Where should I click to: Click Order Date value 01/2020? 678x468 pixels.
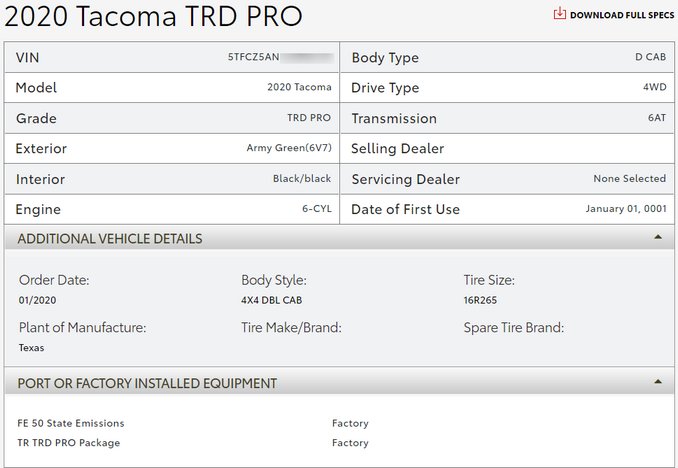click(x=37, y=300)
